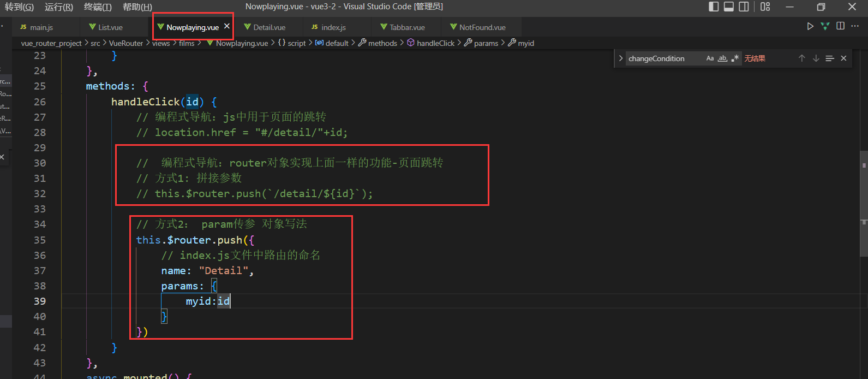Screen dimensions: 868x379
Task: Open editor More Actions ellipsis
Action: click(x=855, y=26)
